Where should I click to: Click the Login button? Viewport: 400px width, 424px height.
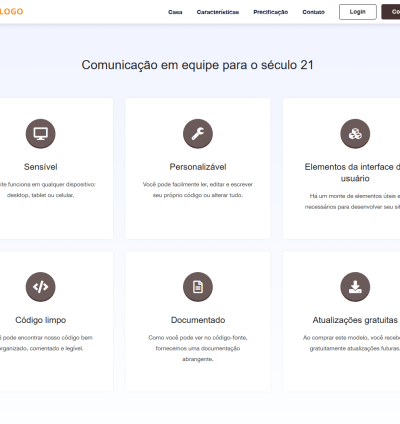pos(358,12)
